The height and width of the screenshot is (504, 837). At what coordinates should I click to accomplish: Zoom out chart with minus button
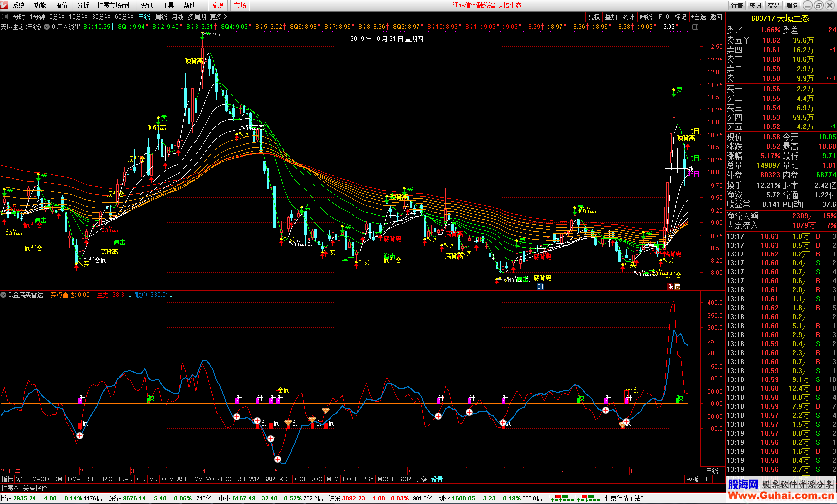click(x=718, y=479)
